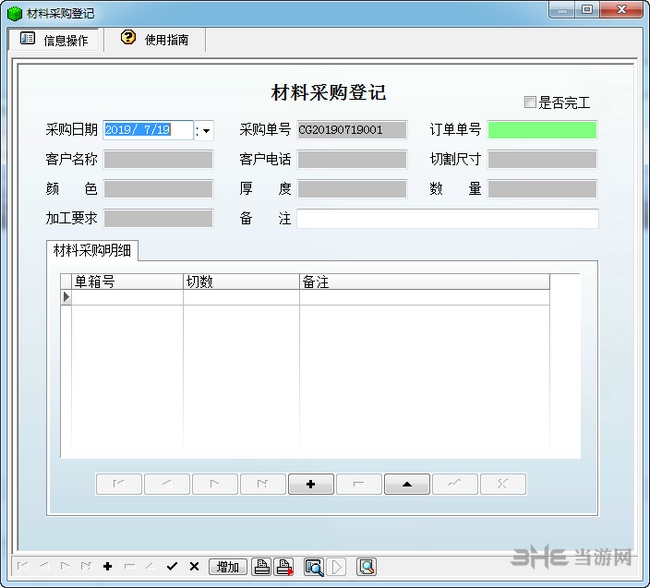Post detail row with faded checkmark button
650x588 pixels.
455,484
